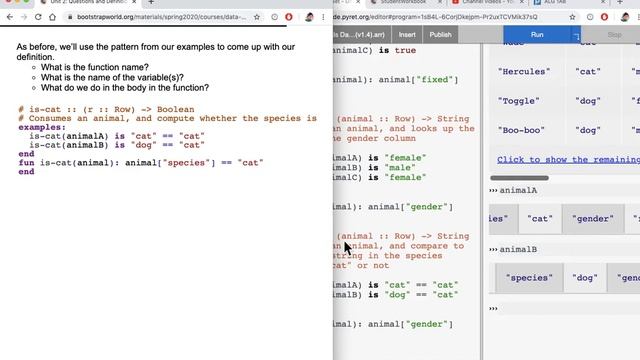Click 'What is the function name?' bullet
The image size is (640, 360).
tap(95, 67)
